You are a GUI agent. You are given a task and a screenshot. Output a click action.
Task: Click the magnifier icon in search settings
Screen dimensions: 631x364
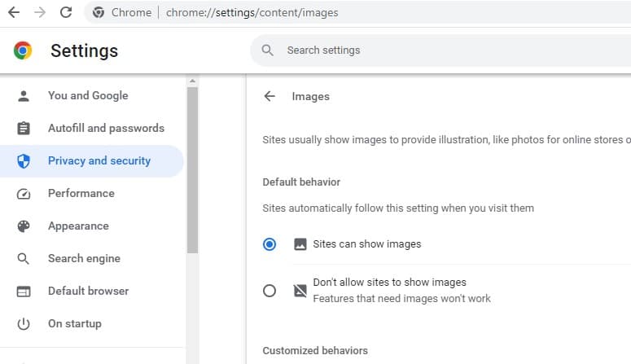[267, 50]
